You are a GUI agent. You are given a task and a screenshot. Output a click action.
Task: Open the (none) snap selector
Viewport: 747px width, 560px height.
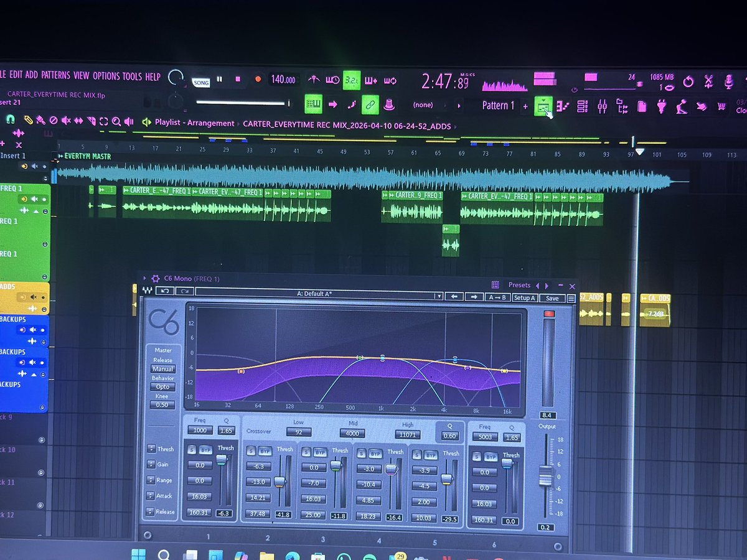click(423, 105)
